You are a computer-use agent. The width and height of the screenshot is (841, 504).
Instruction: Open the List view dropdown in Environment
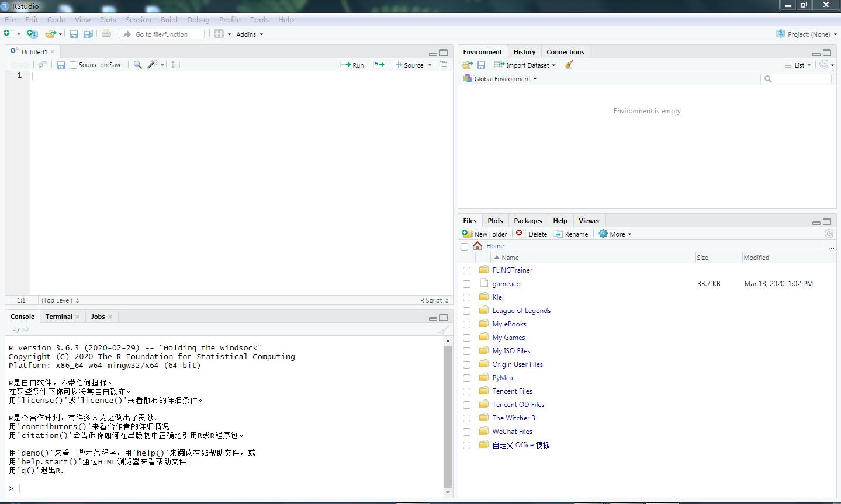pos(798,65)
